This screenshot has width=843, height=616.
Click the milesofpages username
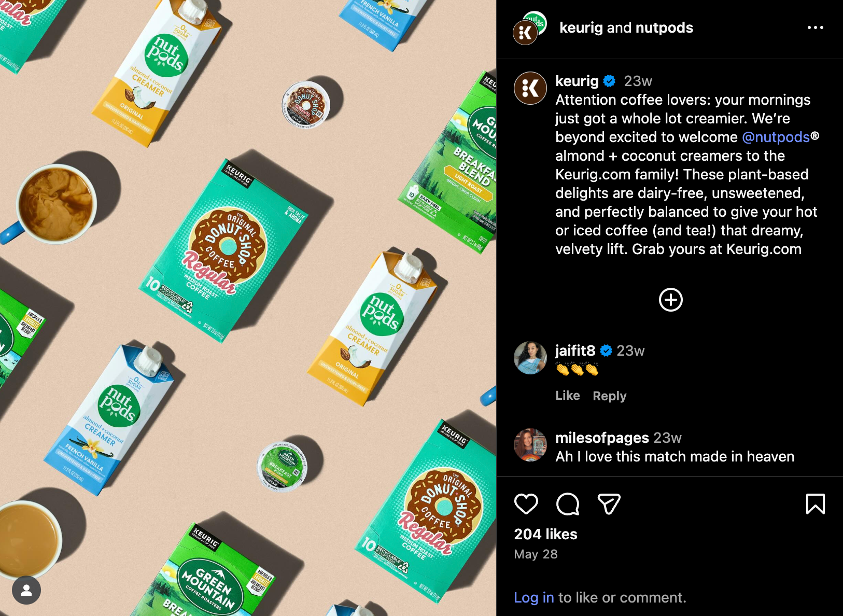pos(602,438)
